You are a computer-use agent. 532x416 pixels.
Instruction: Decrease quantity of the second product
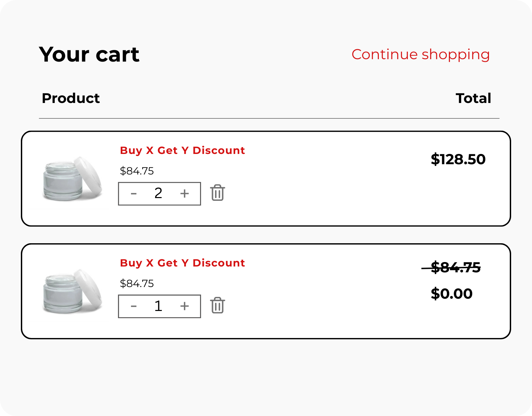coord(134,307)
